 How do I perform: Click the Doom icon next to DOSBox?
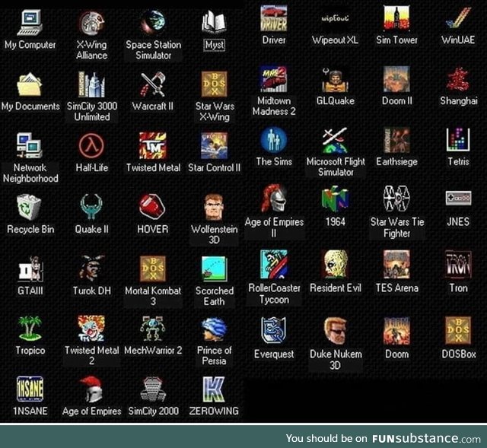click(396, 331)
